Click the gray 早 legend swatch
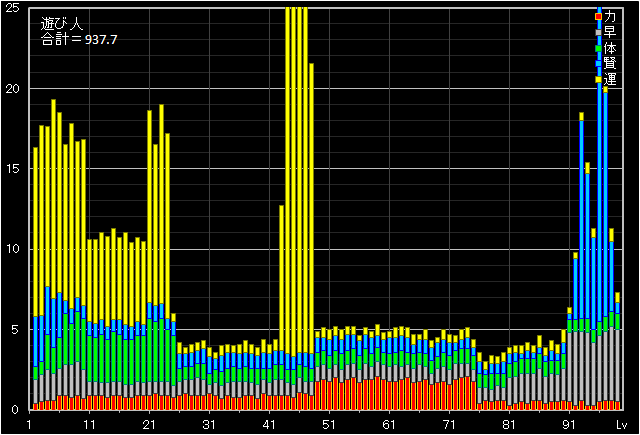 pyautogui.click(x=598, y=32)
